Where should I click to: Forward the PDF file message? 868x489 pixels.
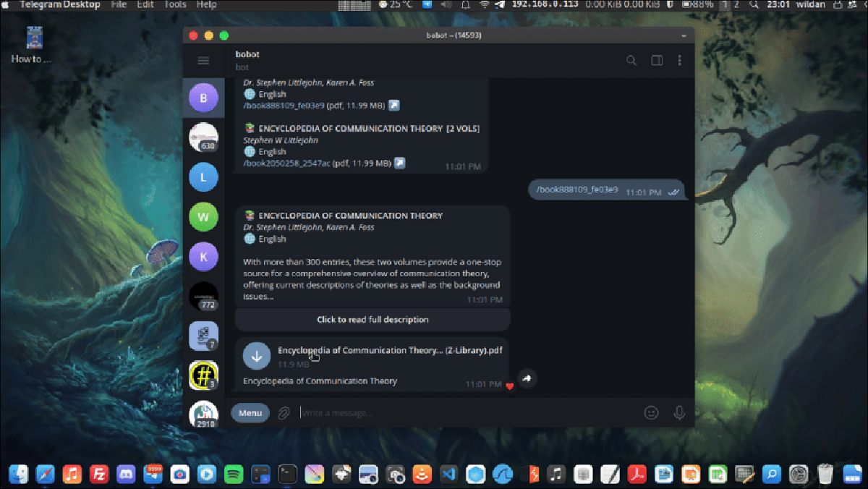[527, 378]
